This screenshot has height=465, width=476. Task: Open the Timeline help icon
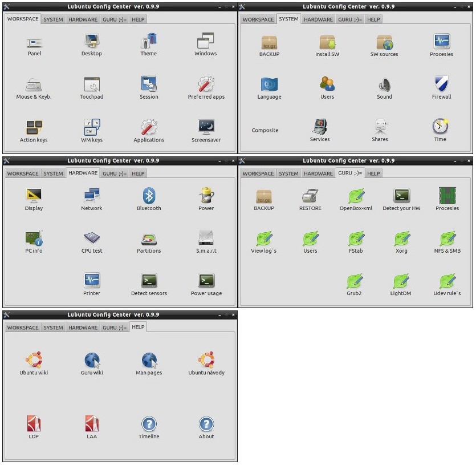[149, 424]
